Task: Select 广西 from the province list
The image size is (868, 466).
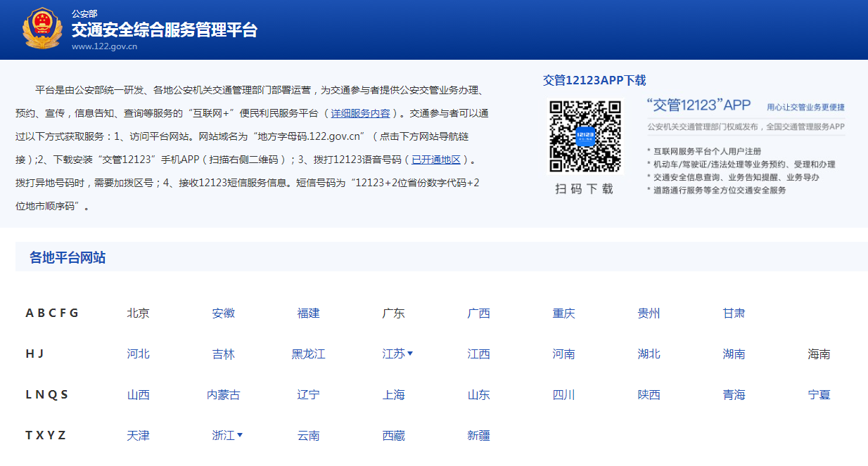Action: 478,313
